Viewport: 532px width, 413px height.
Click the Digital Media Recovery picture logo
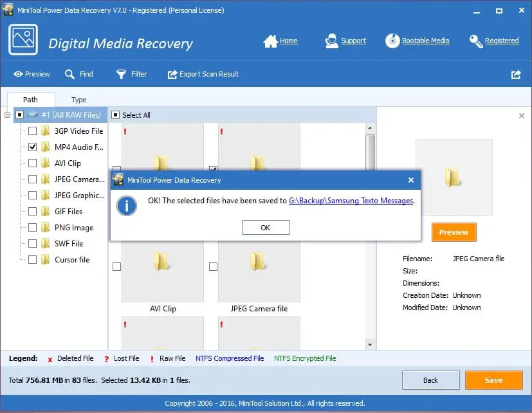pos(23,39)
